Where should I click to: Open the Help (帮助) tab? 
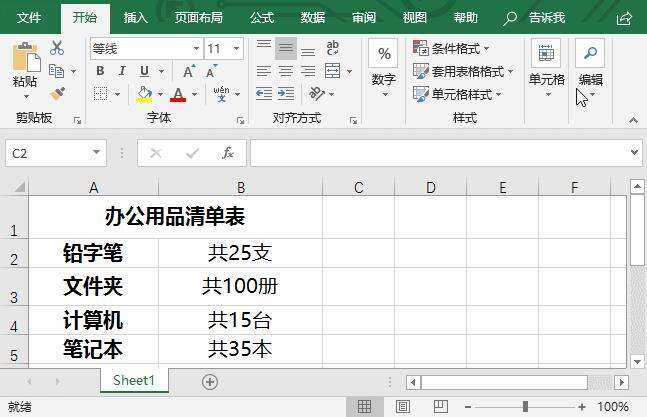pos(465,17)
